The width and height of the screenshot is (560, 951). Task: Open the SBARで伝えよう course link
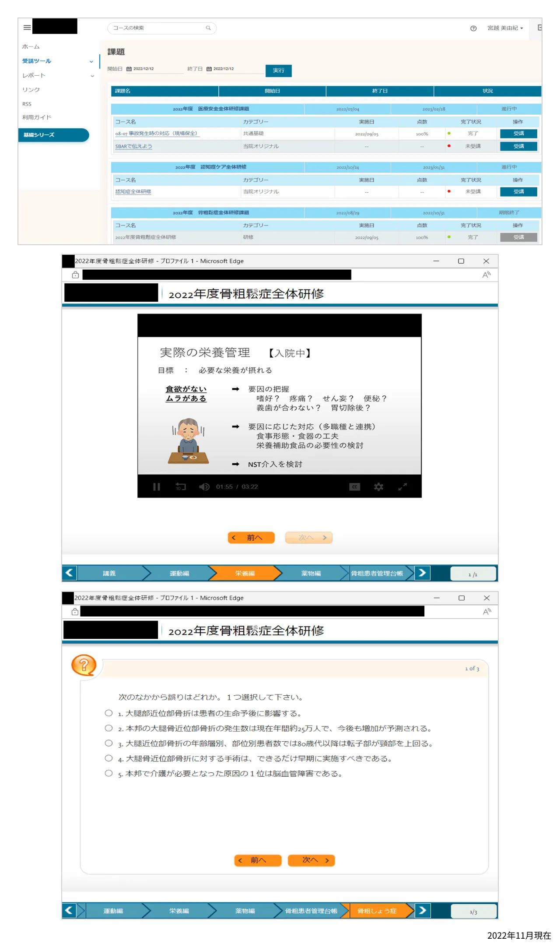tap(133, 146)
